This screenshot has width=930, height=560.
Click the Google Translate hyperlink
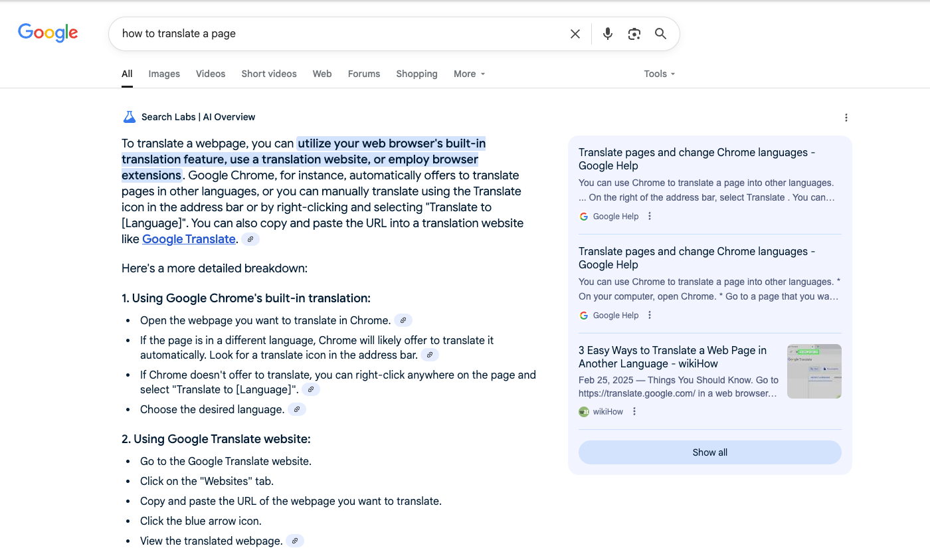(x=189, y=239)
